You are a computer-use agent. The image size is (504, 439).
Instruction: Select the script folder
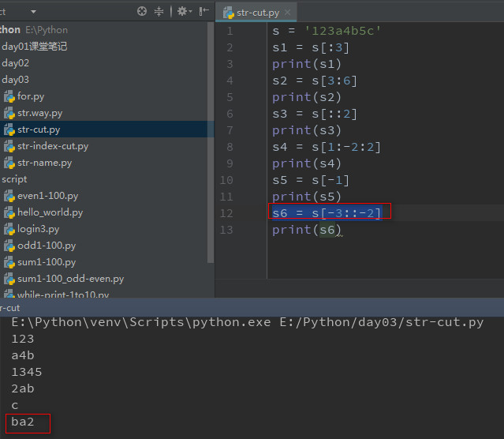(x=14, y=179)
